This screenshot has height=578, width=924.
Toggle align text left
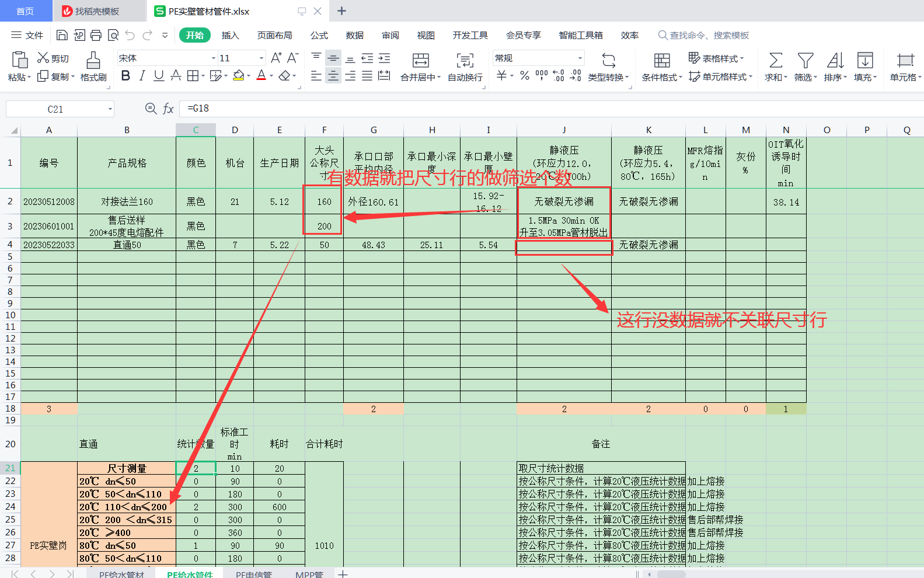(x=316, y=76)
